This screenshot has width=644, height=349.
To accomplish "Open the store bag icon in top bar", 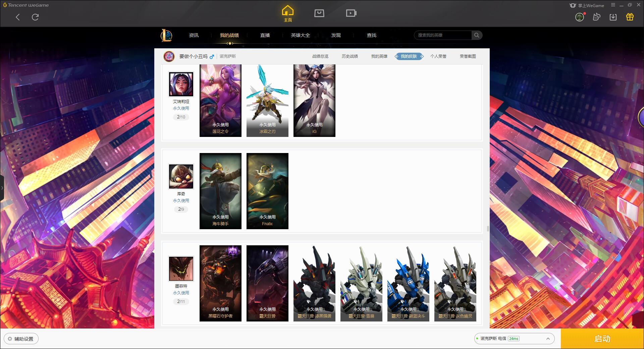I will click(319, 13).
